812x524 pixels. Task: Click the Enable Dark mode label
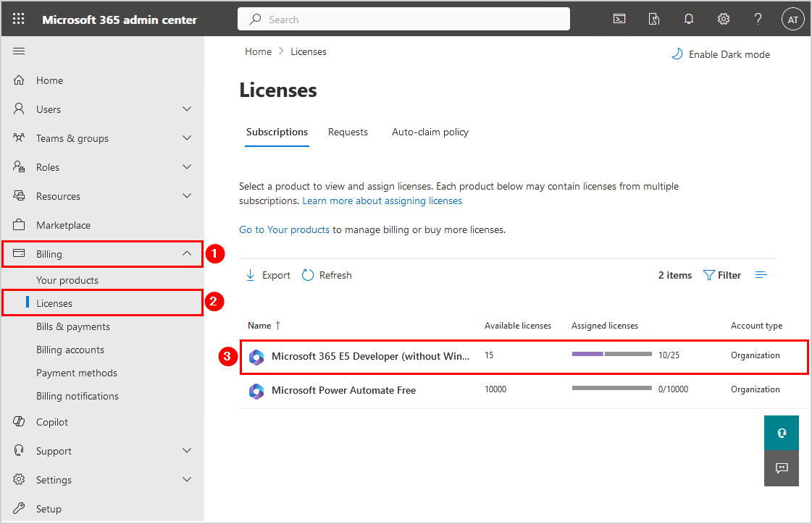729,54
